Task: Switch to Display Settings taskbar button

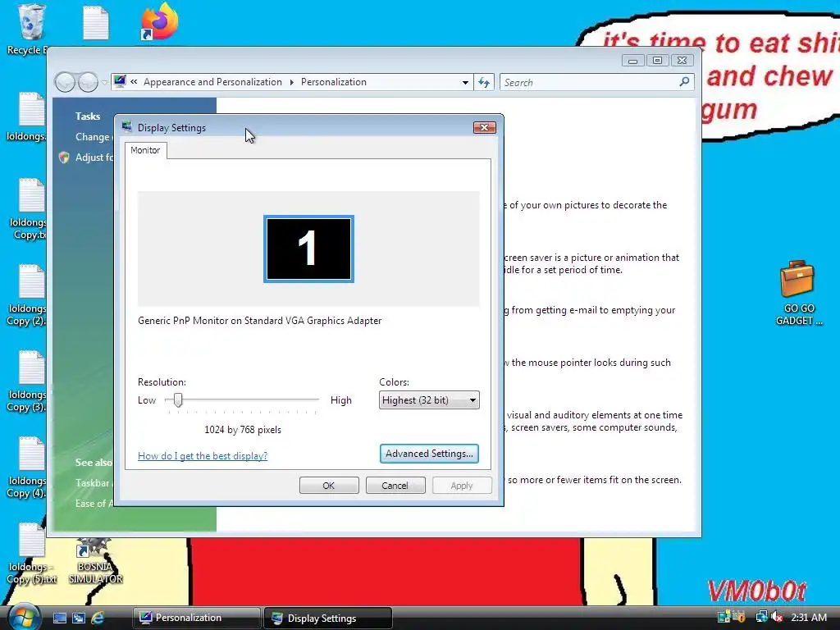Action: (x=328, y=619)
